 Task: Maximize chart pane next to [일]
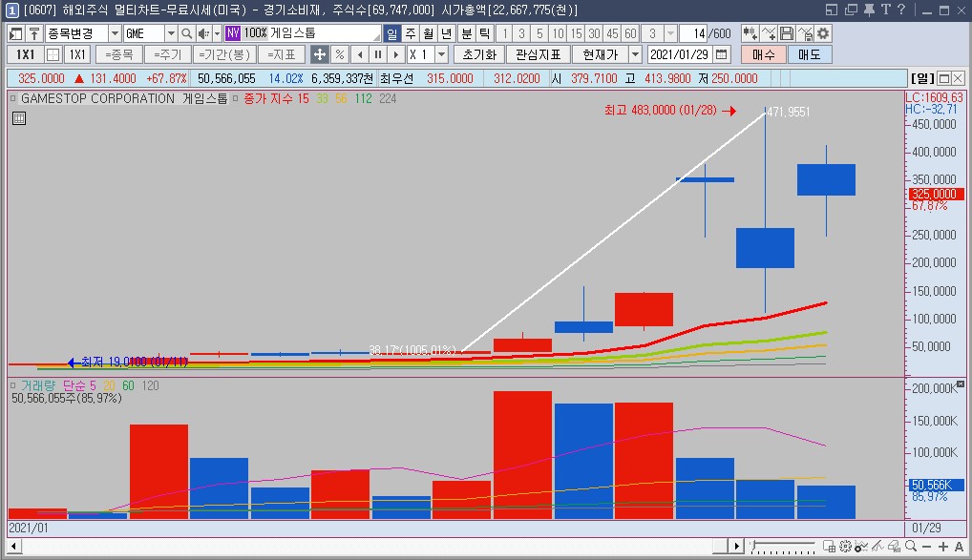click(x=944, y=78)
